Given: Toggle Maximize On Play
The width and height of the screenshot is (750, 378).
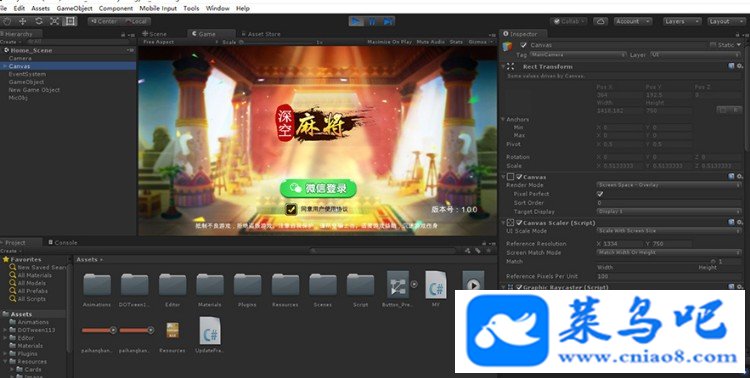Looking at the screenshot, I should (389, 42).
